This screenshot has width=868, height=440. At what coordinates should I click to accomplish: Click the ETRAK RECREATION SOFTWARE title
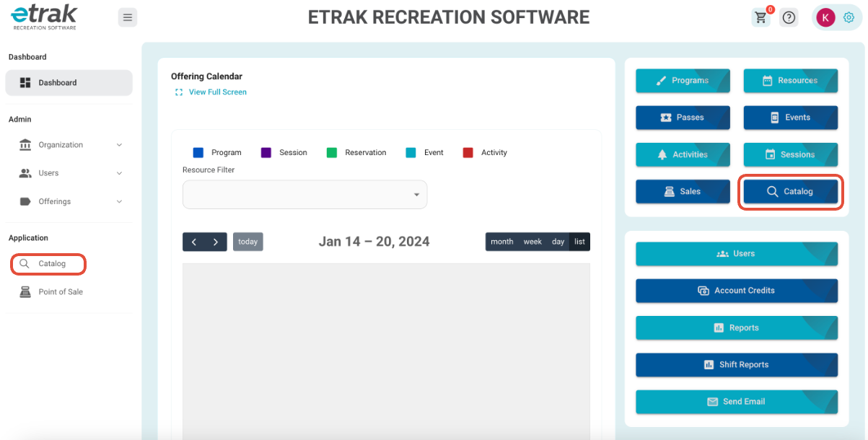(x=449, y=17)
